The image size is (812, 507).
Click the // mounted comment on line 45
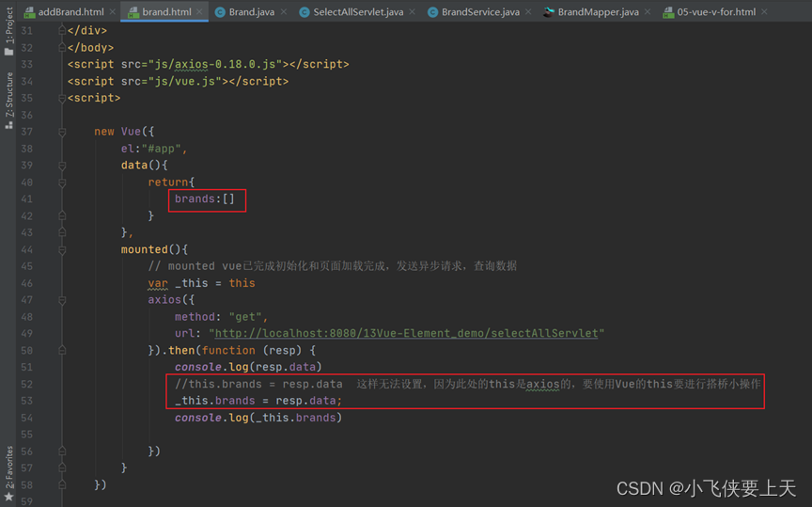click(x=333, y=266)
